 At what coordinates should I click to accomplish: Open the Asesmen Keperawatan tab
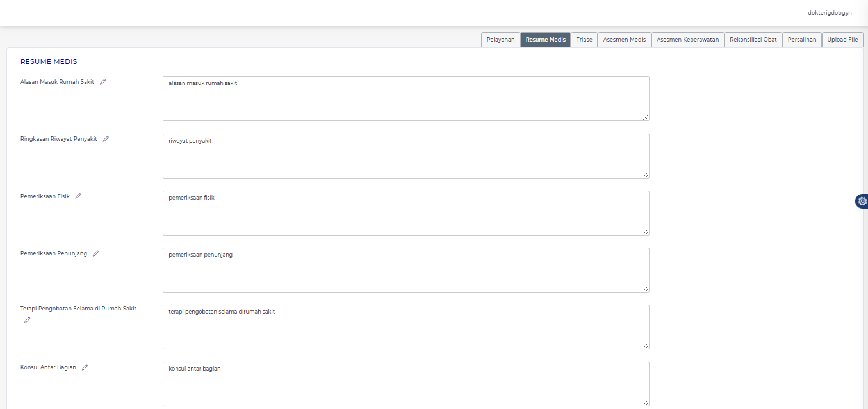(x=687, y=40)
